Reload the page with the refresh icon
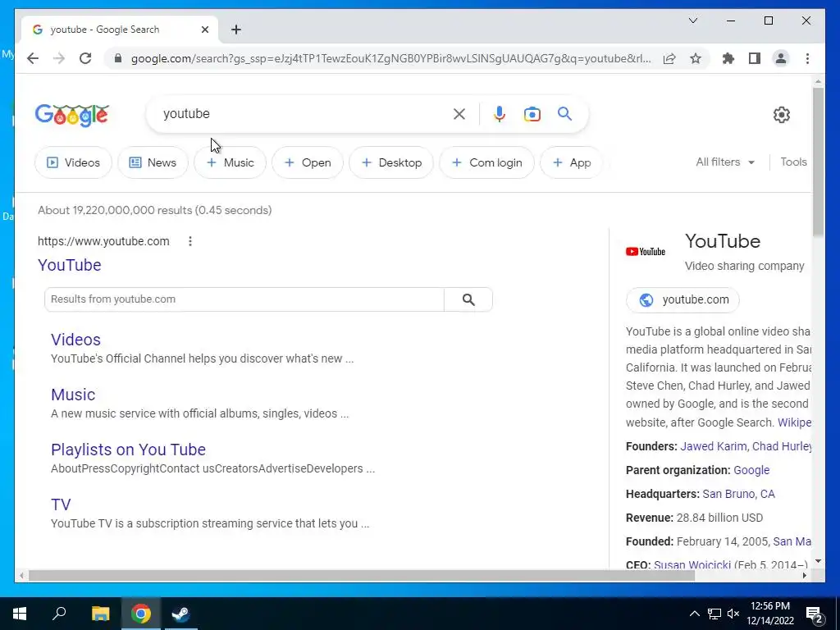 (85, 58)
